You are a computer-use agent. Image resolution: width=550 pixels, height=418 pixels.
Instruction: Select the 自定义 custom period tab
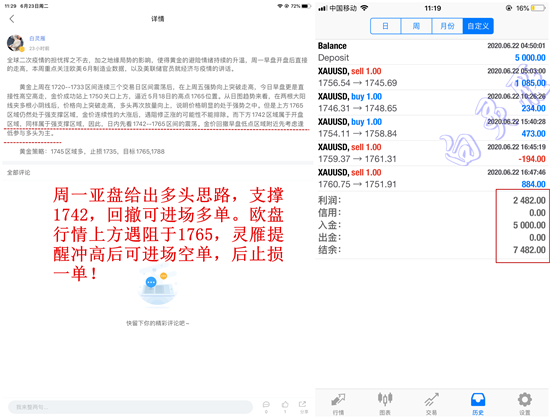[x=478, y=26]
